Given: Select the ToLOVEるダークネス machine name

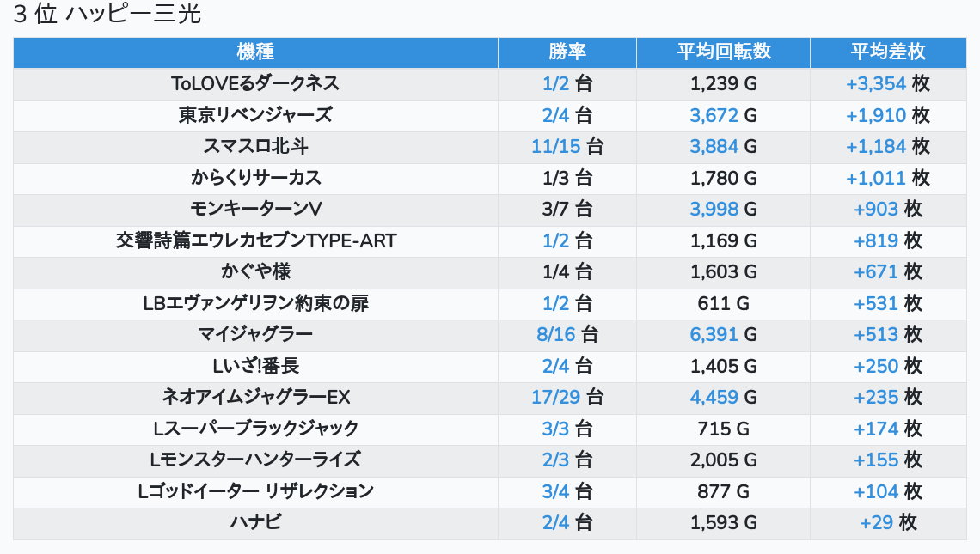Looking at the screenshot, I should (x=255, y=84).
